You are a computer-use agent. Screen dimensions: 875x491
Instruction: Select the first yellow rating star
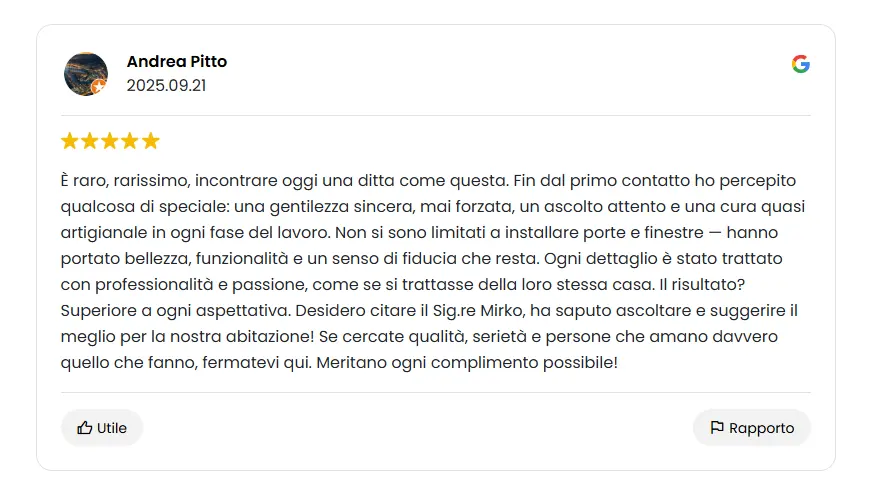[70, 141]
